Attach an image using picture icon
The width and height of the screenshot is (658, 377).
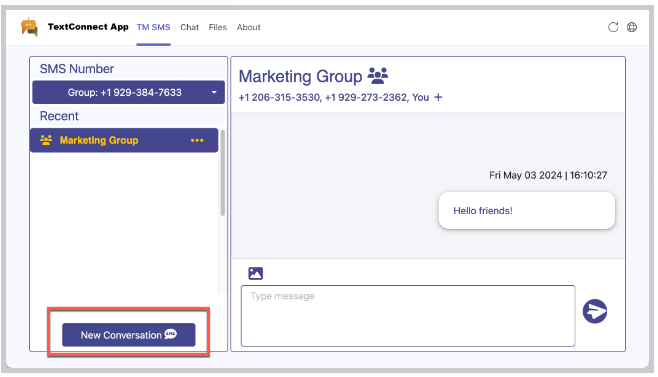[x=256, y=273]
